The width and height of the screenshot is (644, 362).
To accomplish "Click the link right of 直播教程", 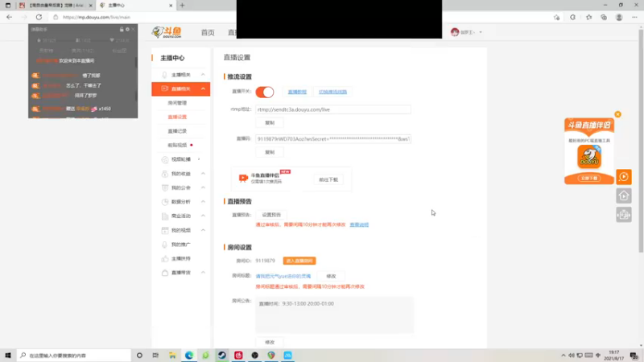I will pos(332,92).
